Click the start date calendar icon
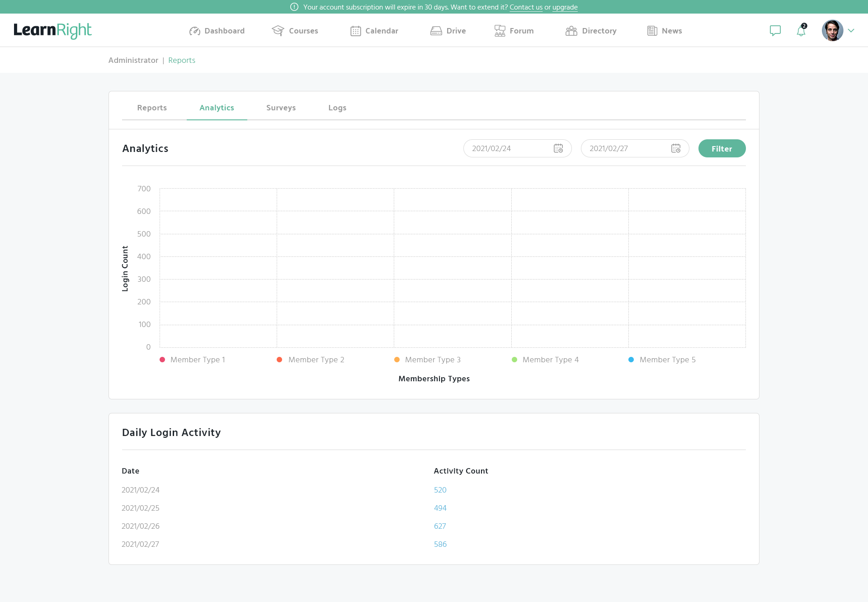Viewport: 868px width, 602px height. click(558, 148)
